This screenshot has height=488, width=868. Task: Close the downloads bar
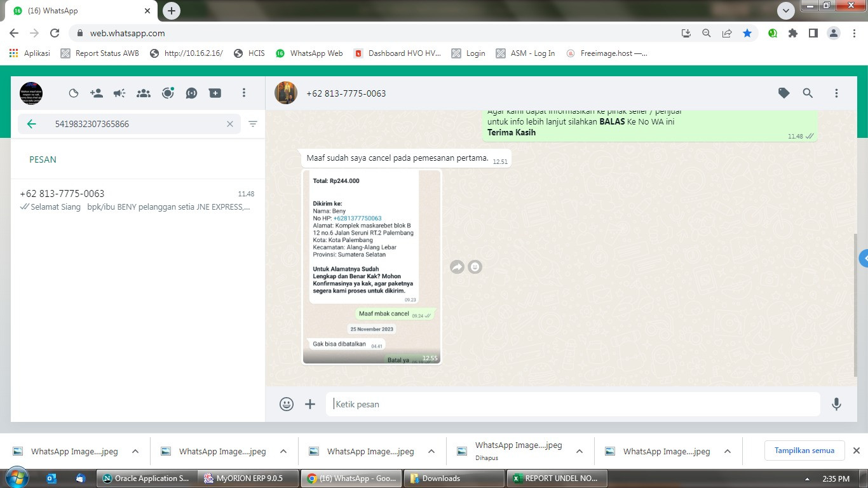click(856, 451)
